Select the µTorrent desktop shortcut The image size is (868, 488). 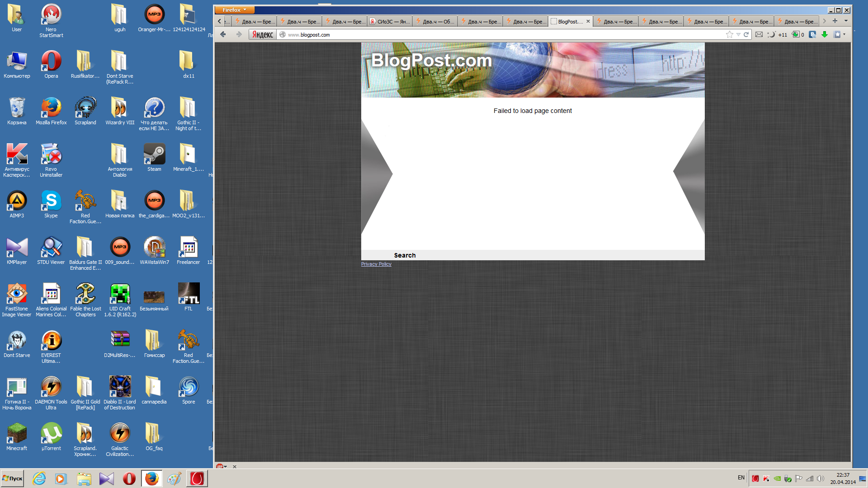point(51,436)
